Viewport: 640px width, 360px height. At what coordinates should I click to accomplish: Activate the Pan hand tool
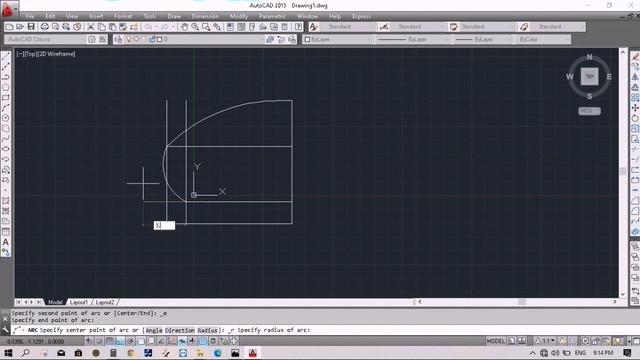click(x=184, y=27)
